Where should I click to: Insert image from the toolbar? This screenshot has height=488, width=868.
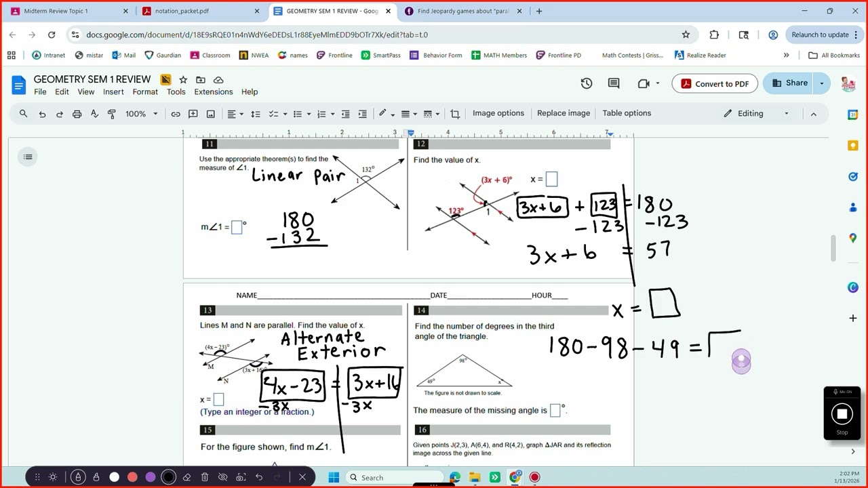[x=210, y=114]
